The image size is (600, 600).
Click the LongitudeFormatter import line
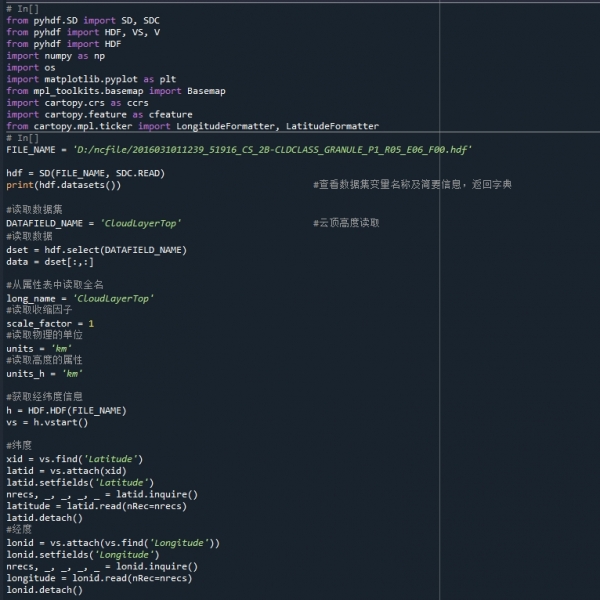click(x=190, y=127)
